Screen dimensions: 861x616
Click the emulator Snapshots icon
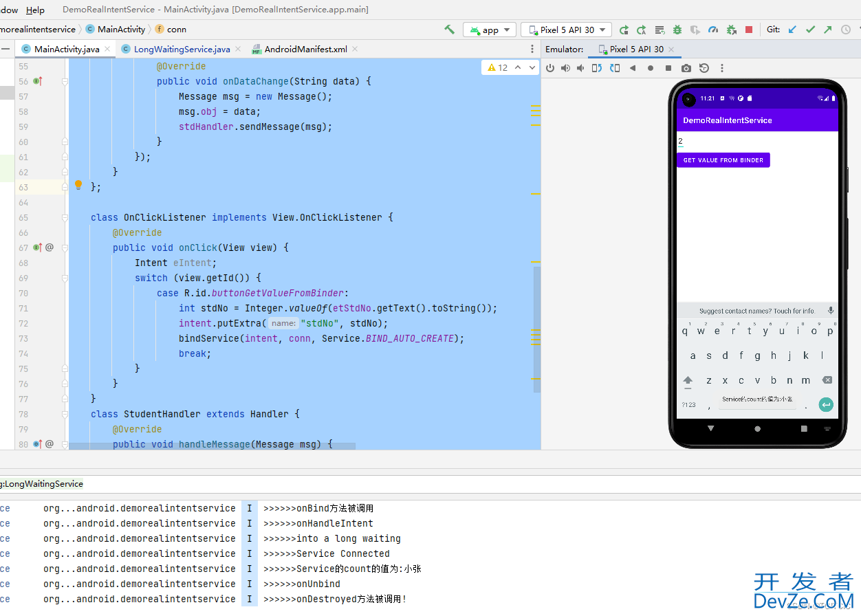[704, 68]
